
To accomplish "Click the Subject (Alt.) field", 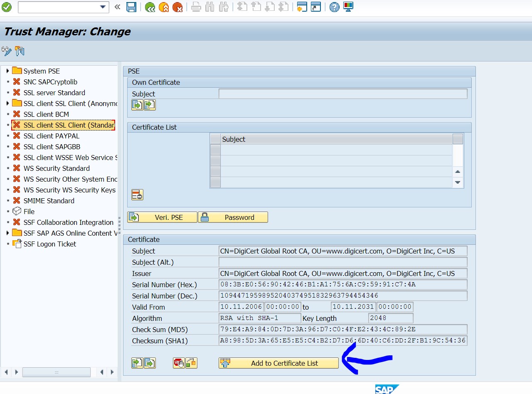I will coord(343,262).
